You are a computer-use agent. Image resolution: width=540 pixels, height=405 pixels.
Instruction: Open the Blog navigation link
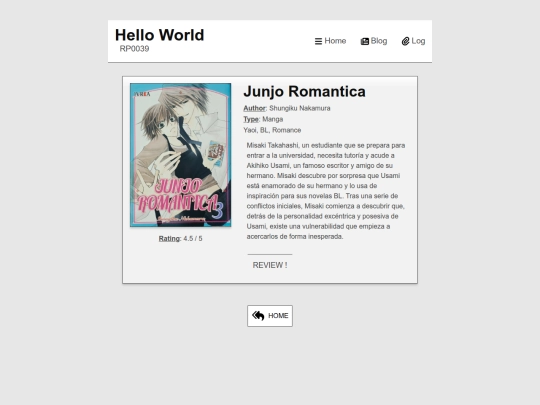coord(374,41)
